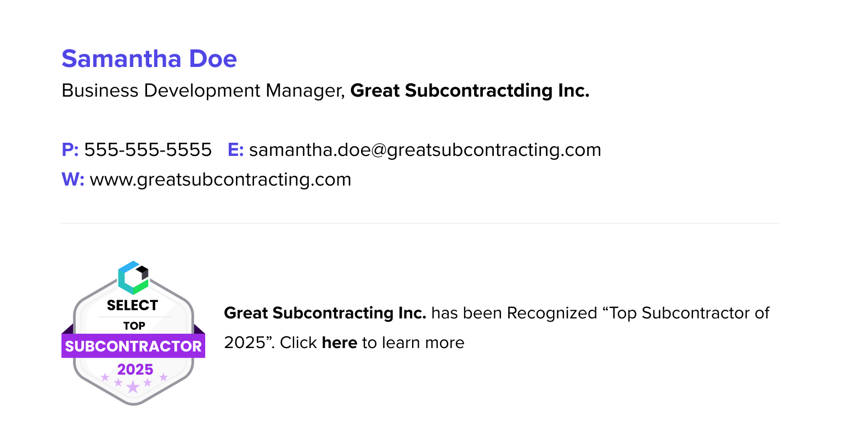Click bold "Great Subcontractding Inc." beside the job title

470,91
